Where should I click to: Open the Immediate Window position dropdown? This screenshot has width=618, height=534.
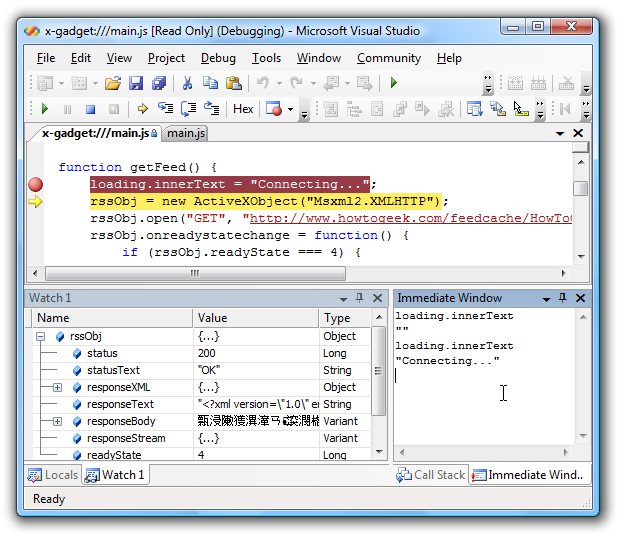click(x=546, y=299)
